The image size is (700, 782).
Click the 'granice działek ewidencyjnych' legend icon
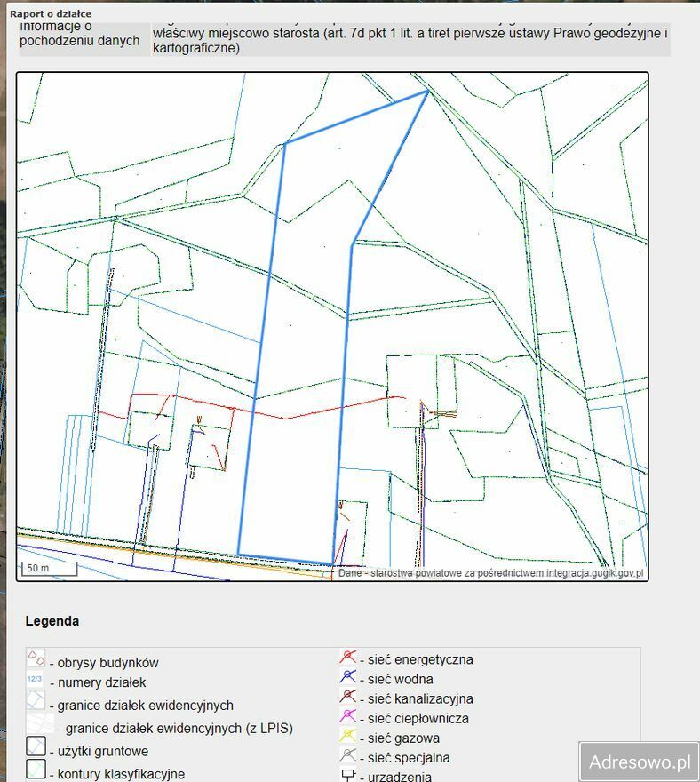(x=36, y=700)
